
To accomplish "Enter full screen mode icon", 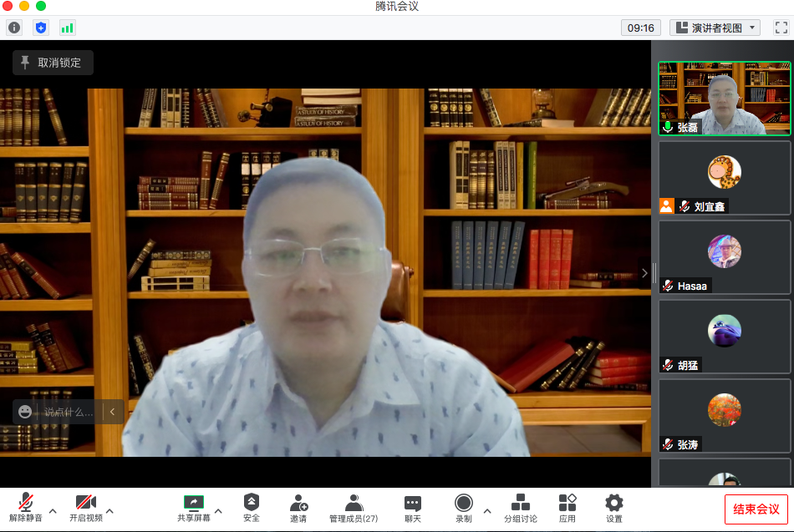I will tap(781, 28).
